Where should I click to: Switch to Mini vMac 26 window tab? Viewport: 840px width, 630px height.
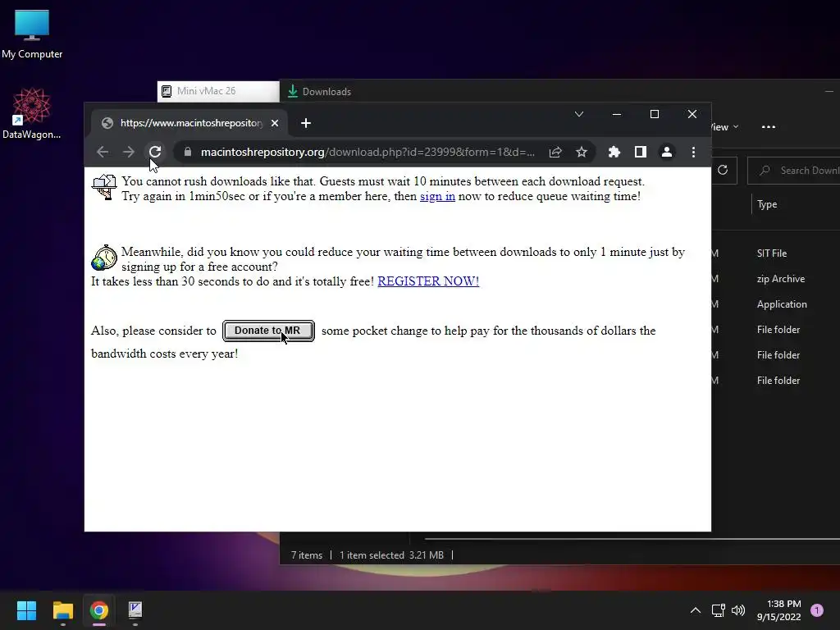[x=218, y=91]
